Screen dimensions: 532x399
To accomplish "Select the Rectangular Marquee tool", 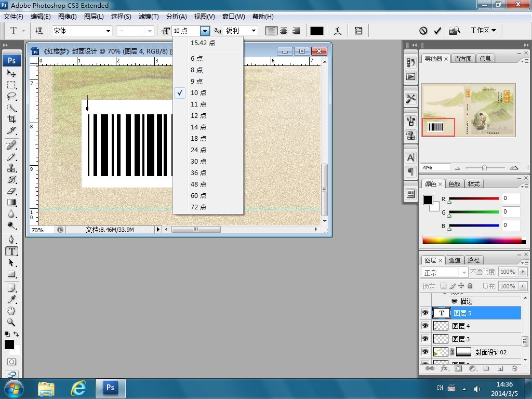I will (x=11, y=85).
